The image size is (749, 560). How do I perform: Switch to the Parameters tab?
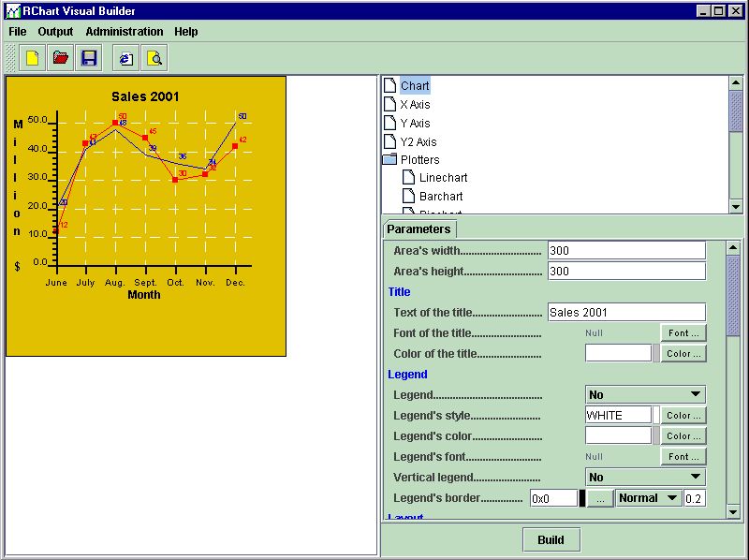click(x=419, y=229)
